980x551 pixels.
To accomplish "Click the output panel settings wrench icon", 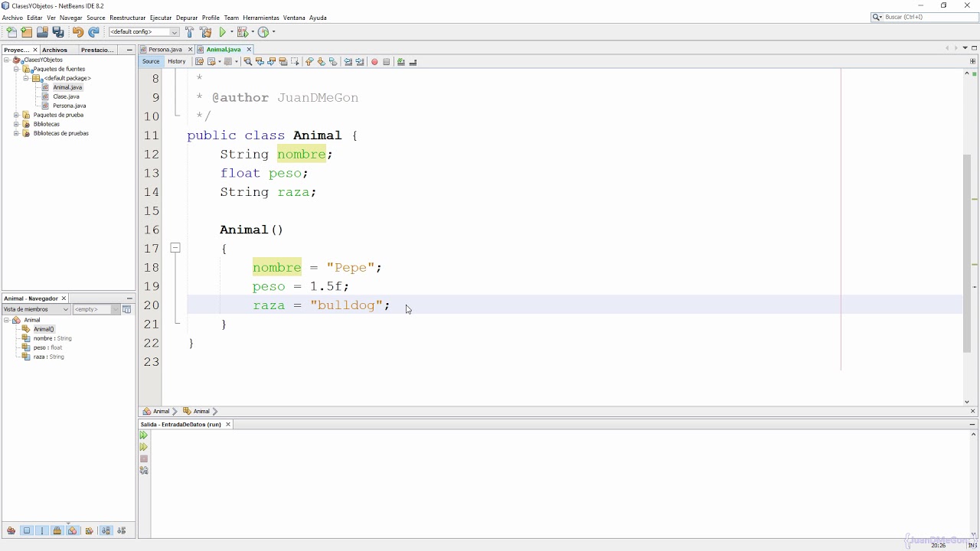I will [143, 471].
